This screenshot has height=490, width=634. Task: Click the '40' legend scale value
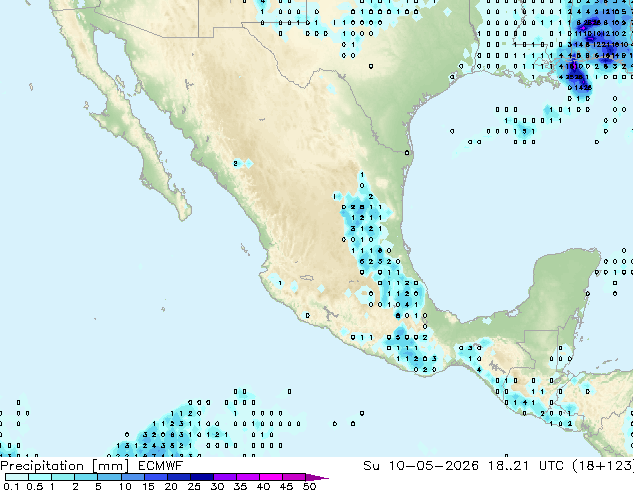[x=263, y=486]
